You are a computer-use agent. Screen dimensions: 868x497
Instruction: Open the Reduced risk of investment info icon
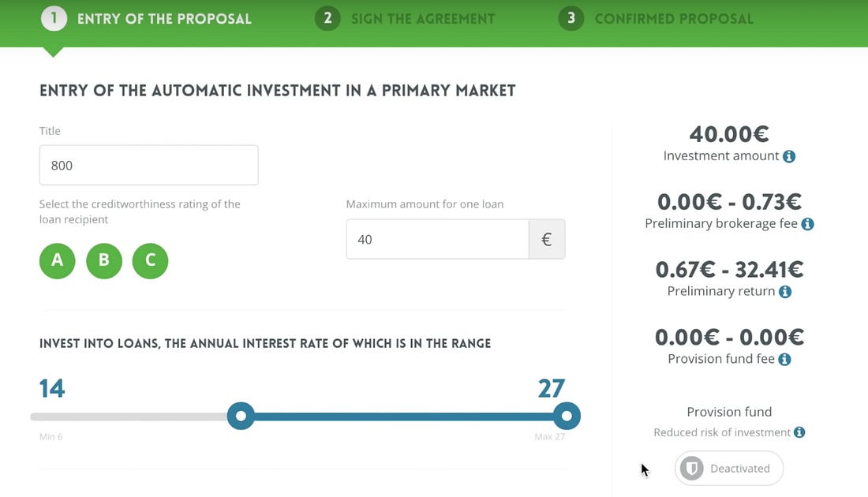[799, 432]
